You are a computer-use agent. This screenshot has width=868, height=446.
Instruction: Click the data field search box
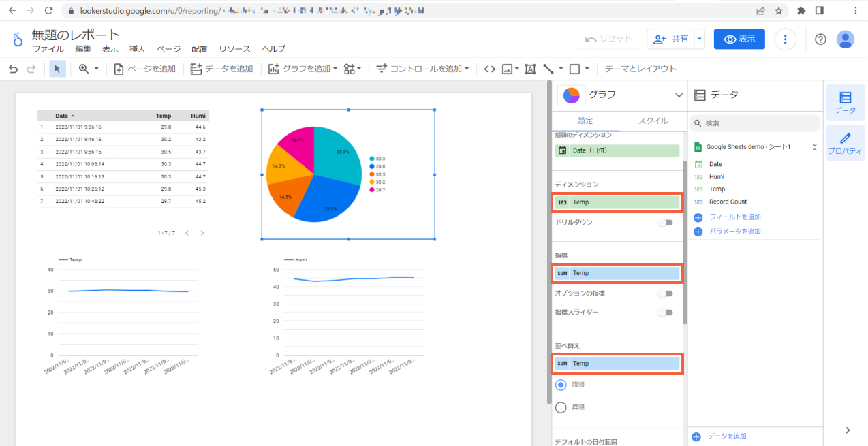pyautogui.click(x=755, y=123)
